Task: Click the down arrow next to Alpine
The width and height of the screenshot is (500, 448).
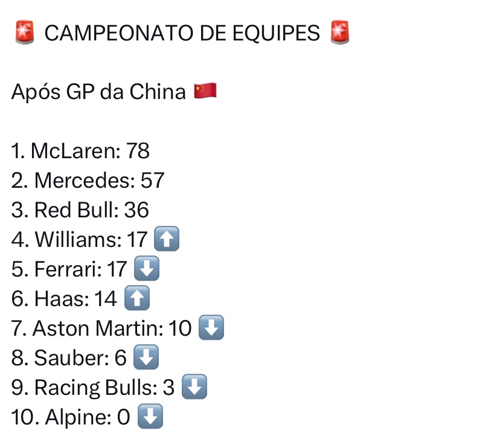Action: (150, 417)
